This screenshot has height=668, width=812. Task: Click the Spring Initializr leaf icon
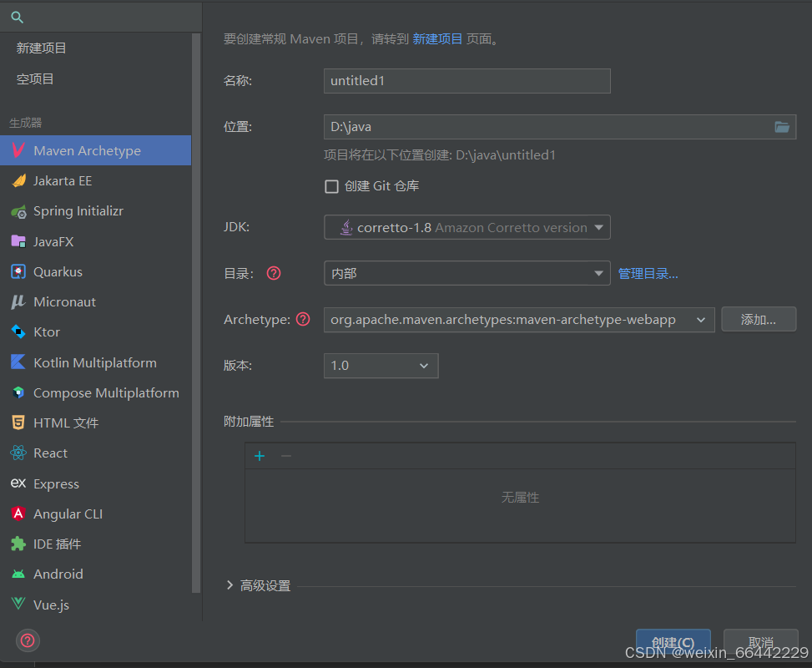tap(18, 211)
